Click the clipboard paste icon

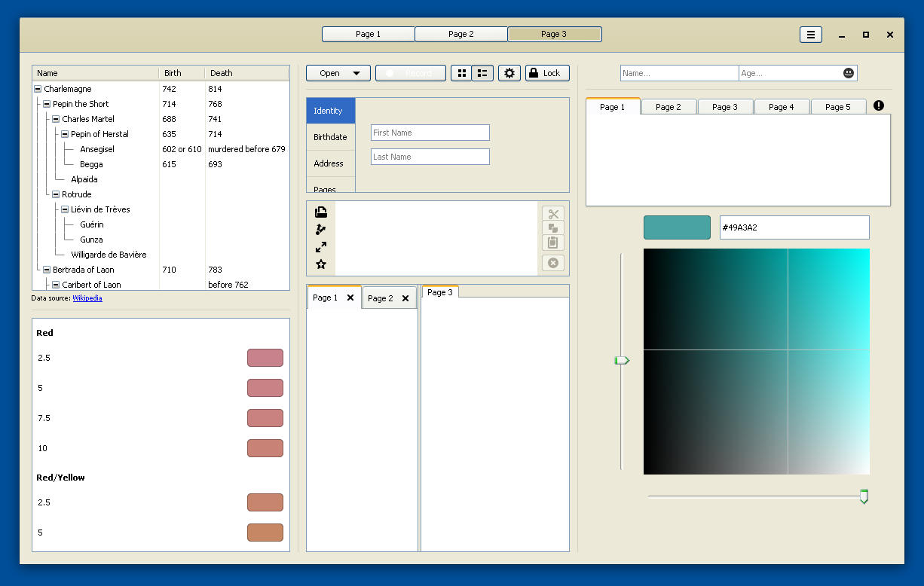[x=553, y=243]
